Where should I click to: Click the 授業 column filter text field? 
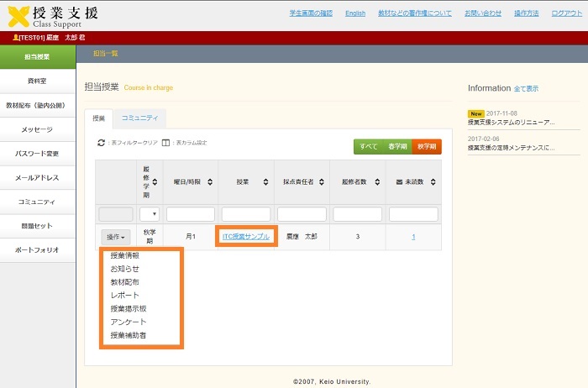coord(245,214)
